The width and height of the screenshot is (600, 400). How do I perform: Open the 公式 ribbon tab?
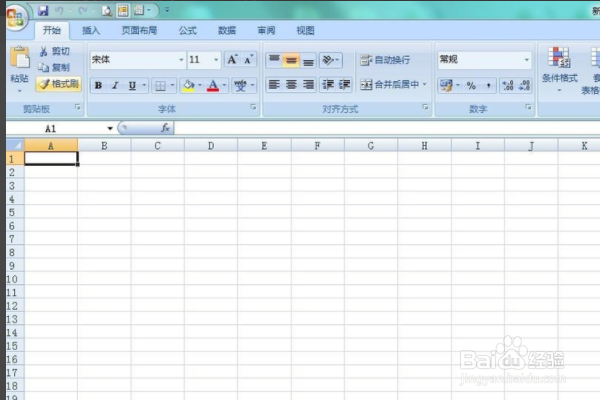[x=188, y=31]
